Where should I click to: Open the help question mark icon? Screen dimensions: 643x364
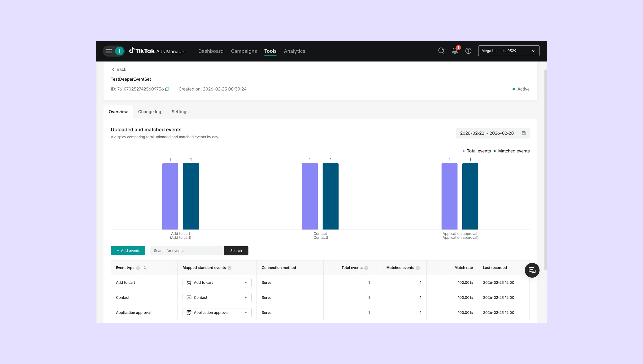coord(468,51)
